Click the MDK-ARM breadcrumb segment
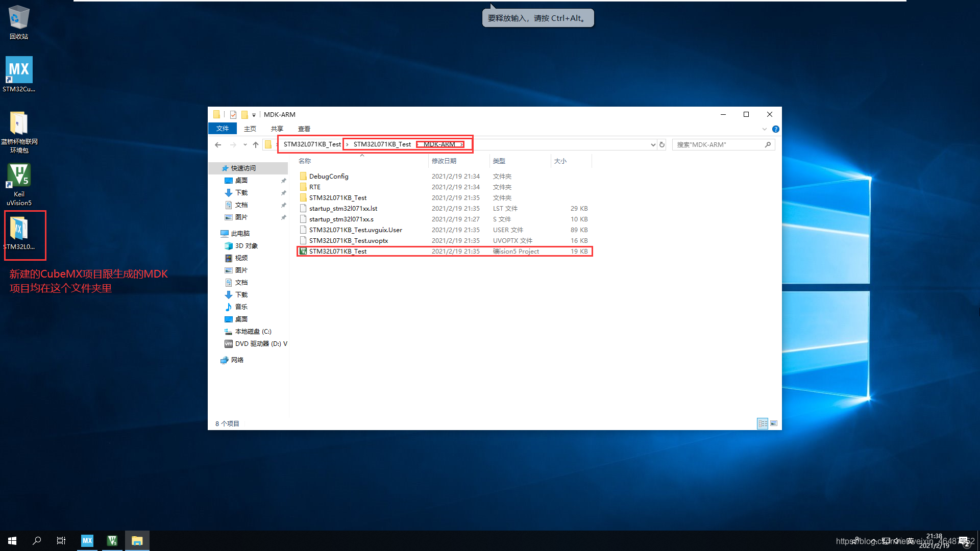 click(439, 144)
